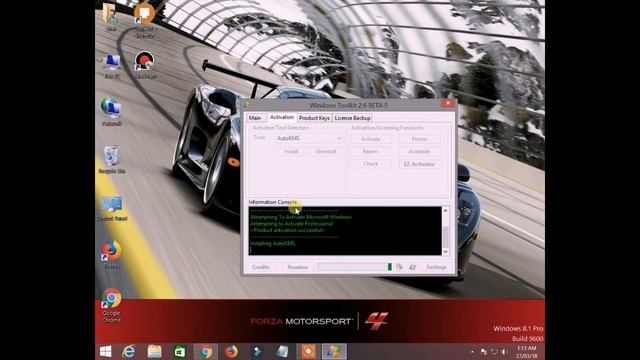
Task: Click inside the Information Console output
Action: pos(345,231)
